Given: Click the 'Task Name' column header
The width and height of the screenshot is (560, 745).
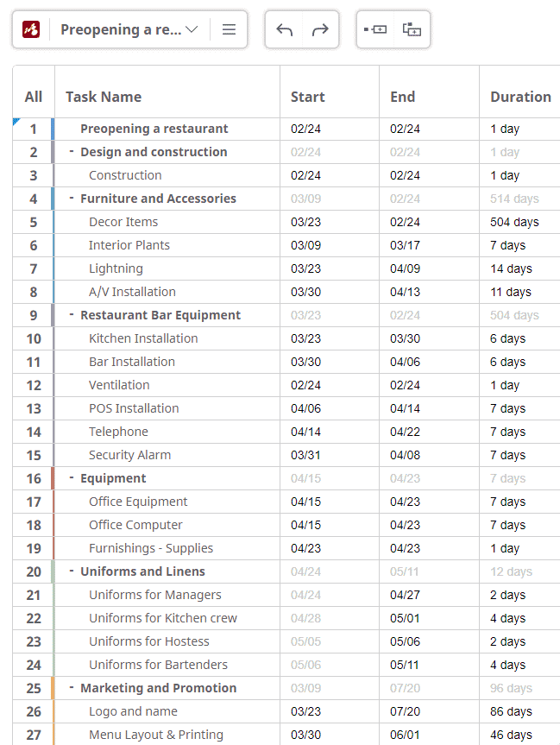Looking at the screenshot, I should tap(104, 97).
